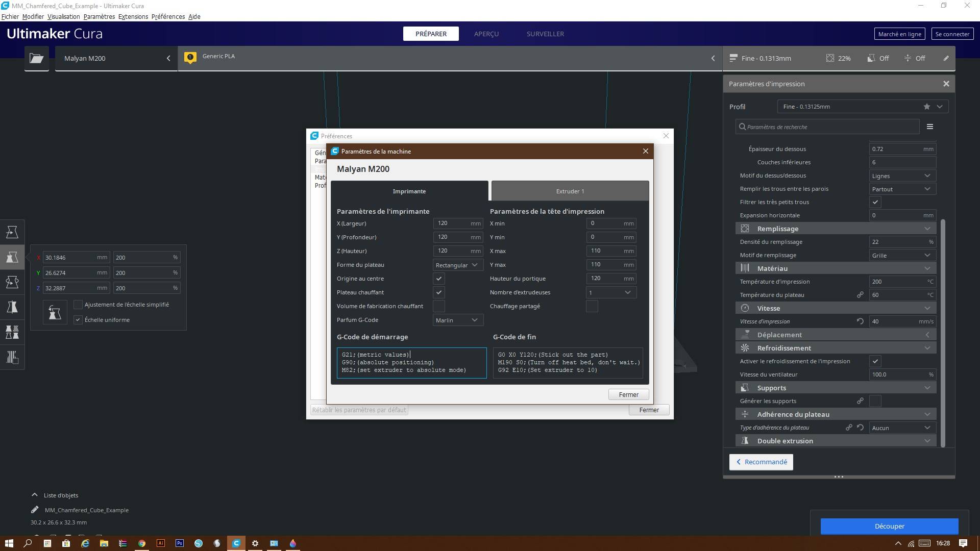This screenshot has height=551, width=980.
Task: Open the Support Blocker tool
Action: (12, 357)
